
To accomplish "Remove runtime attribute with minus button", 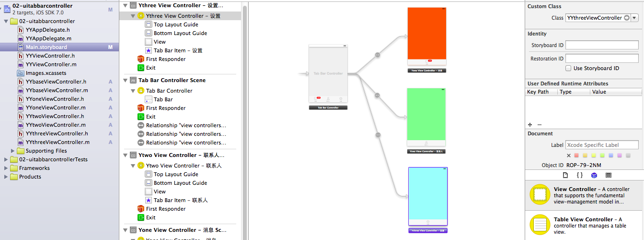I will (x=539, y=124).
